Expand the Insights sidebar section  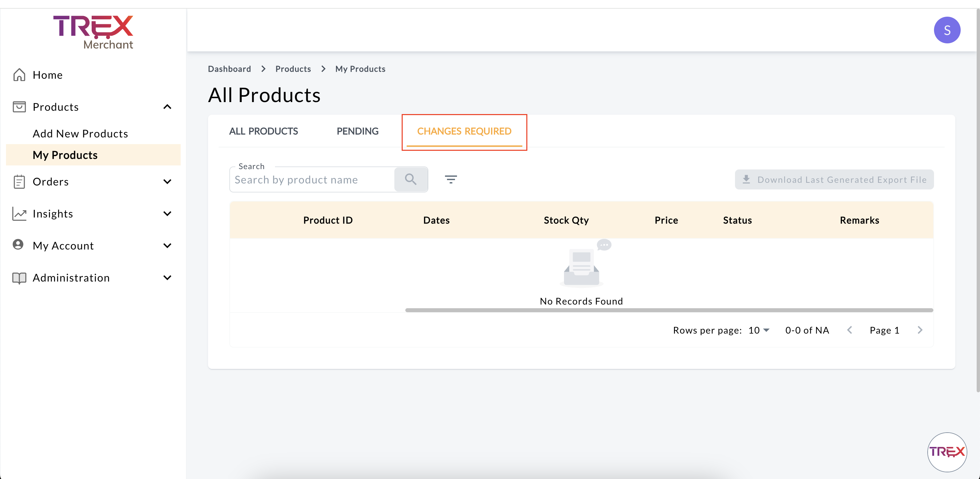click(167, 213)
